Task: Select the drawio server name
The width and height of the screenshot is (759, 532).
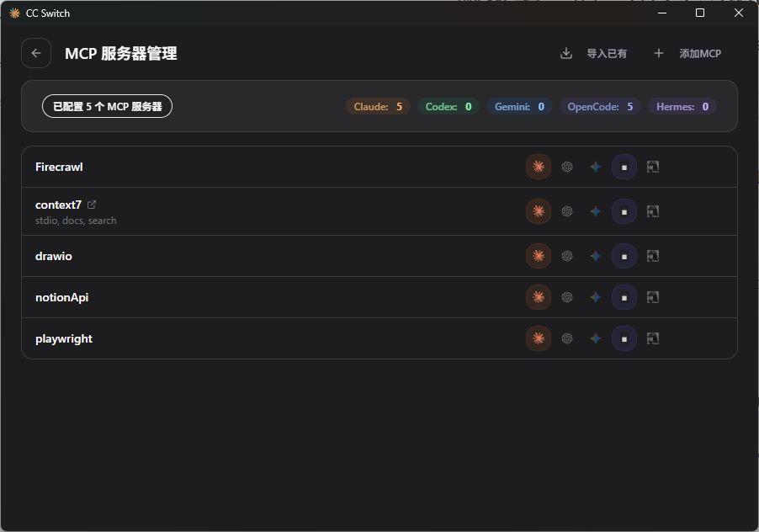Action: pos(54,256)
